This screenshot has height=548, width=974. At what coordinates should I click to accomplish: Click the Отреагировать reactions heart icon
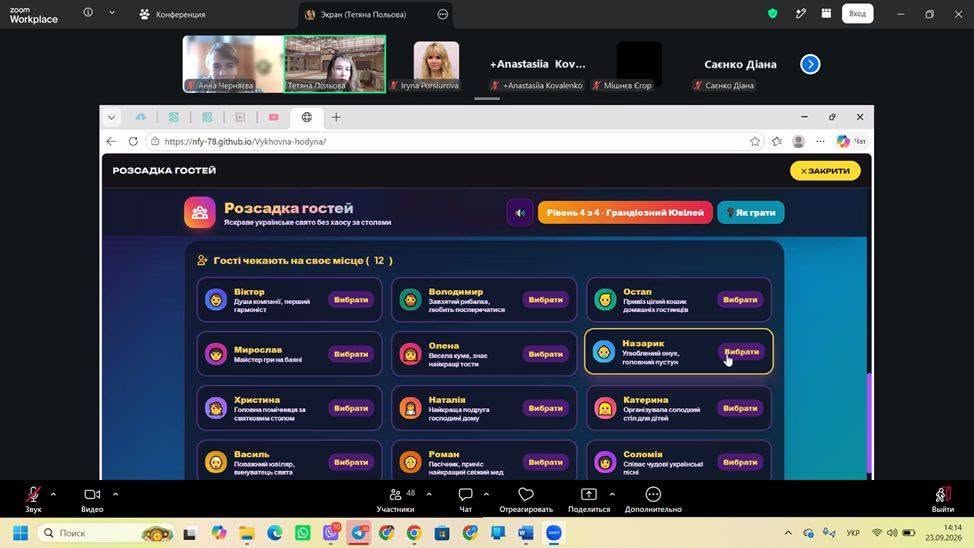[526, 495]
